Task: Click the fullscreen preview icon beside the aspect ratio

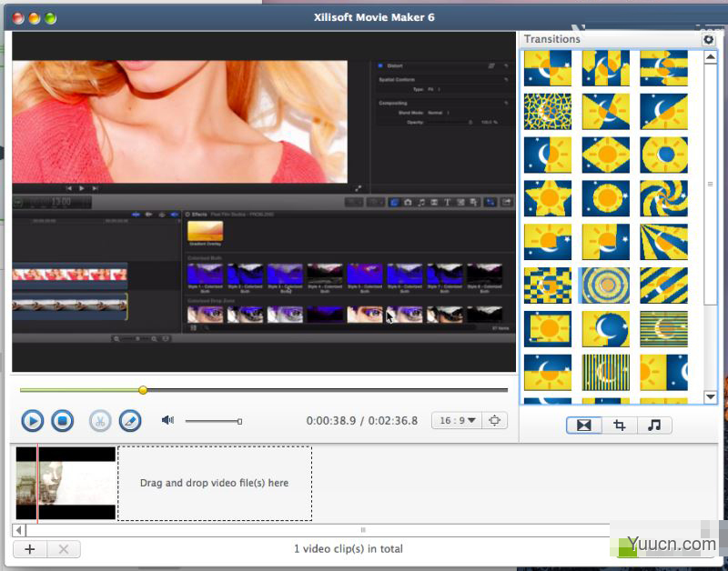Action: [494, 420]
